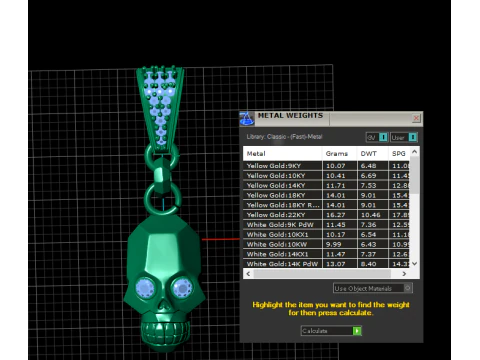Select the gem-set bail at the top
The width and height of the screenshot is (480, 360).
click(x=160, y=108)
